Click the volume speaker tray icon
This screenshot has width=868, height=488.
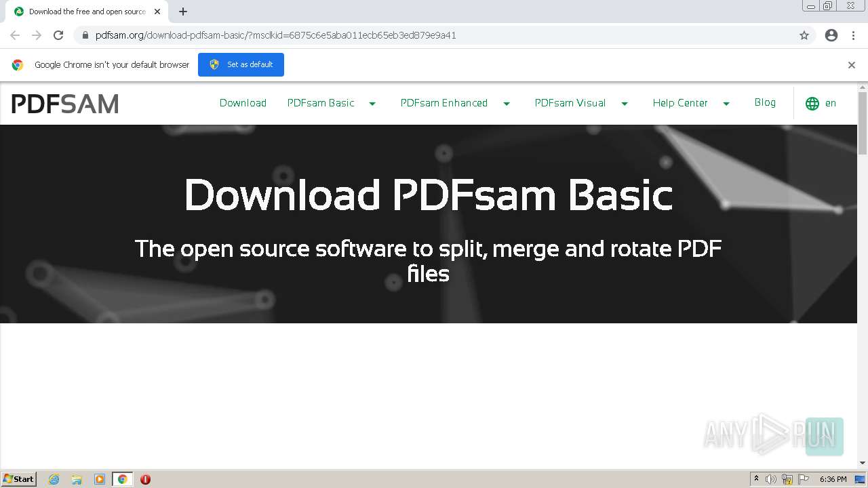tap(771, 479)
